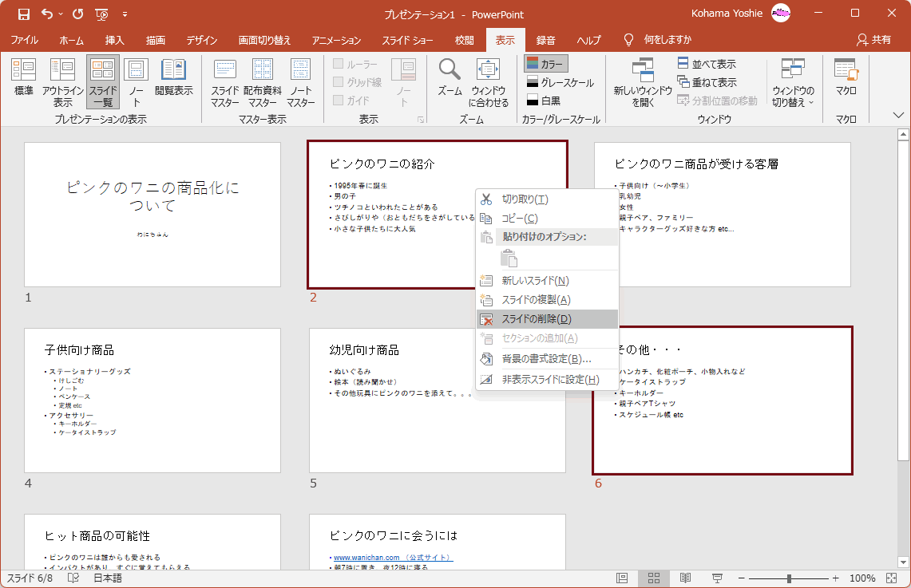Select slide 3 ピンクのワニ商品が受ける客層 thumbnail

(x=723, y=215)
